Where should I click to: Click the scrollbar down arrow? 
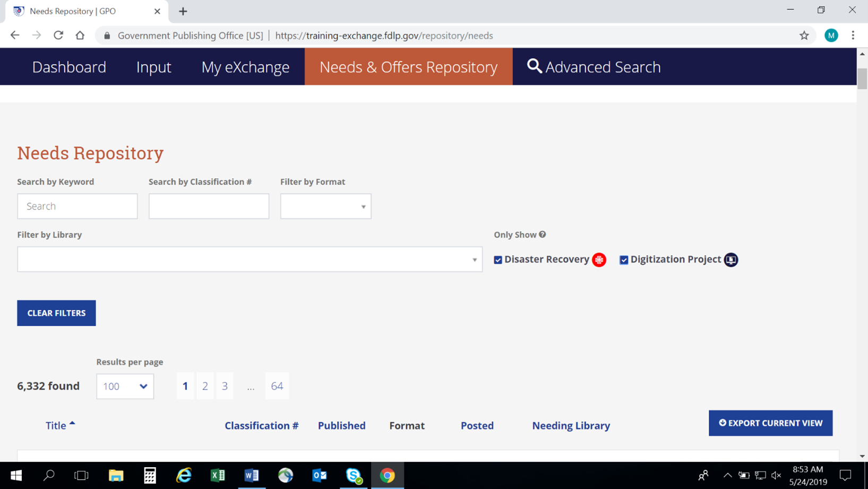pyautogui.click(x=863, y=456)
